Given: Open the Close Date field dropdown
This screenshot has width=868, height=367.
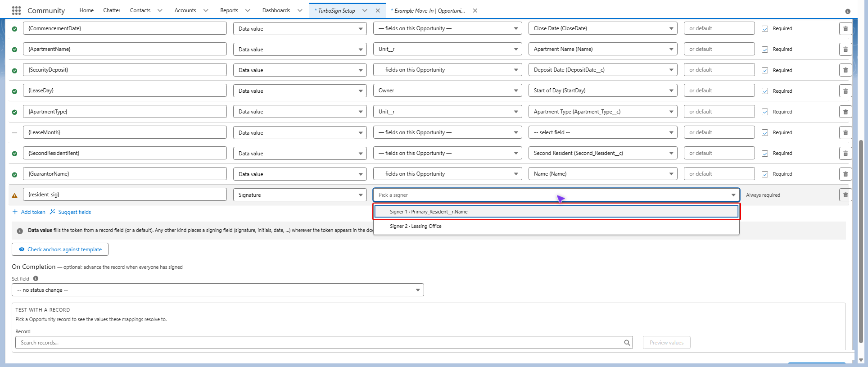Looking at the screenshot, I should click(603, 28).
